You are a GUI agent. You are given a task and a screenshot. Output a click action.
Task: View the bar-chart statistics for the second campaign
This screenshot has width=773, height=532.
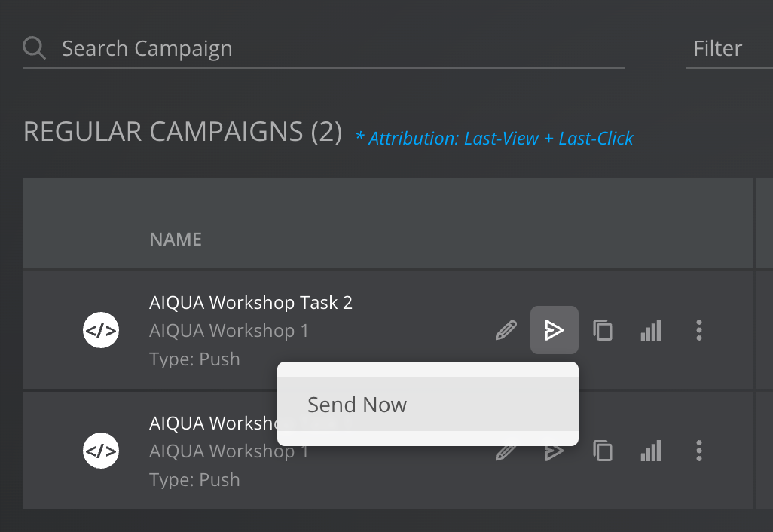coord(650,451)
